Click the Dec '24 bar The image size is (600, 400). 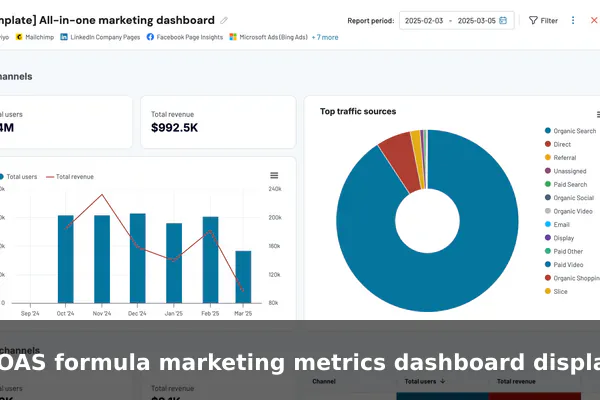click(137, 258)
